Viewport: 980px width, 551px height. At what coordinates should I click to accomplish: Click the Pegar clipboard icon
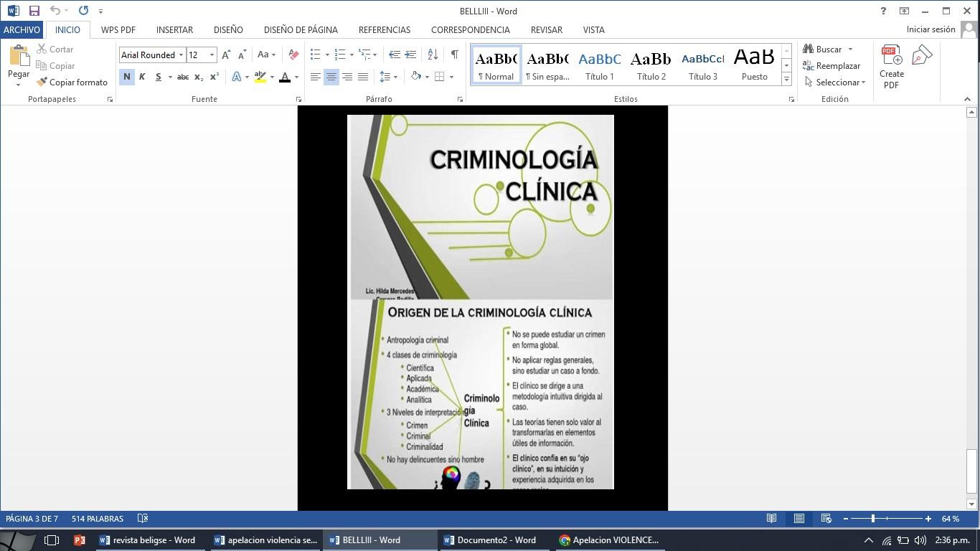click(x=19, y=57)
